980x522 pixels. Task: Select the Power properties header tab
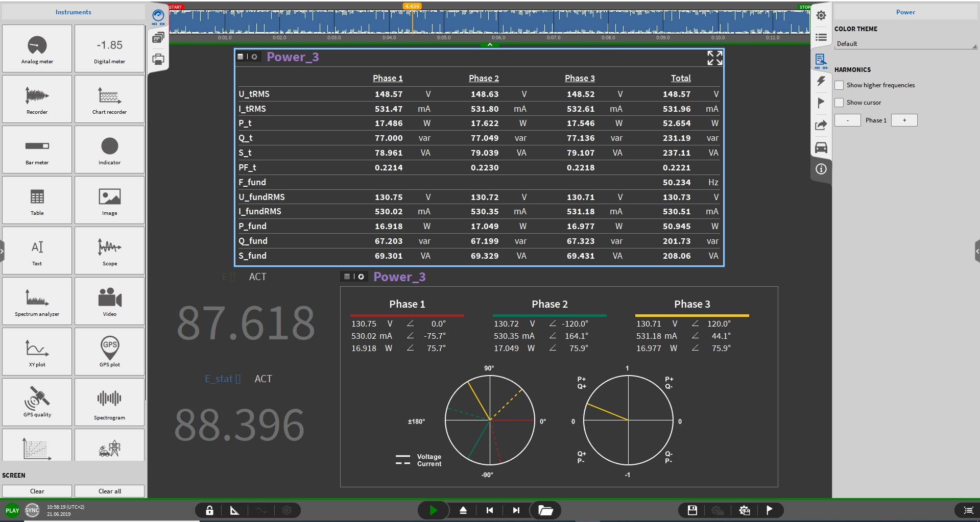point(905,12)
